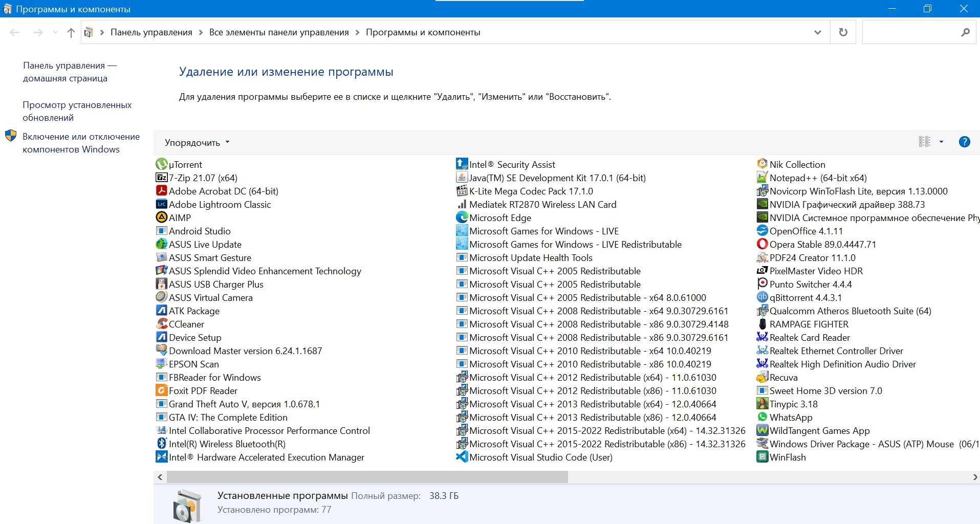Click the CCleaner icon

(161, 324)
